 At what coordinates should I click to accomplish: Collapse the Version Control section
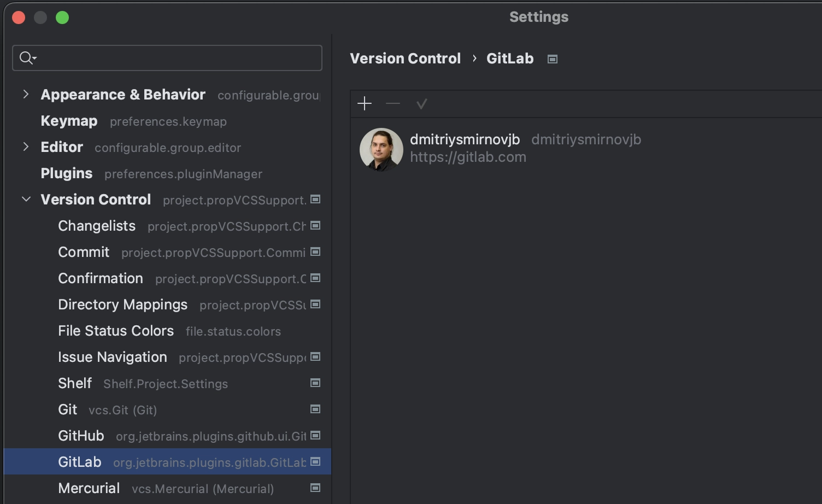[x=26, y=199]
